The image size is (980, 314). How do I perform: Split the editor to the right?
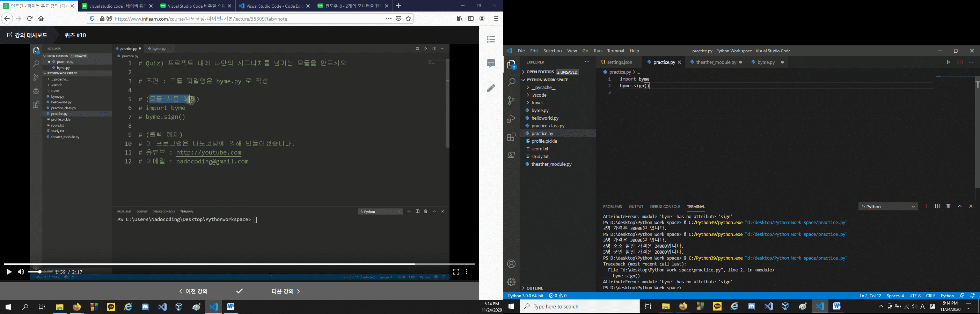pos(959,62)
